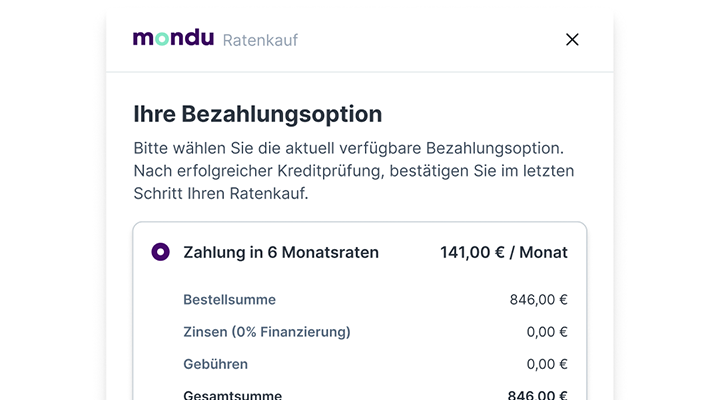Click the 141,00 € / Monat amount

[x=504, y=252]
